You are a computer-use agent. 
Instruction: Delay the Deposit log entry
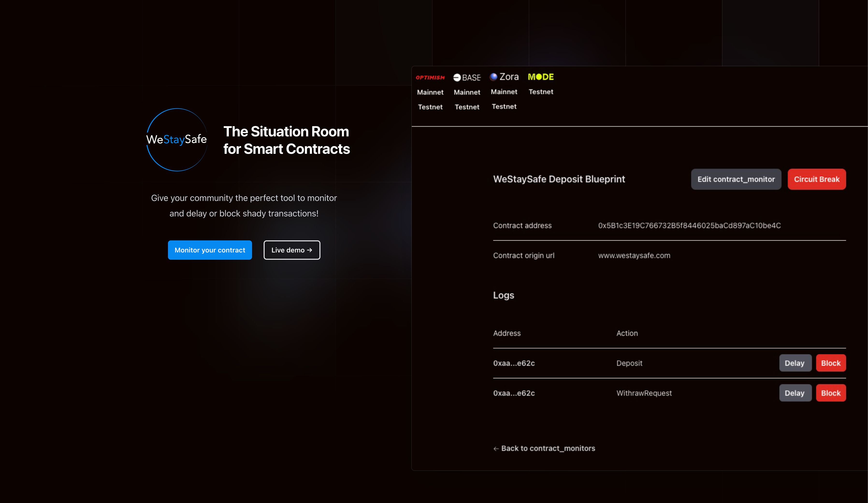coord(795,363)
